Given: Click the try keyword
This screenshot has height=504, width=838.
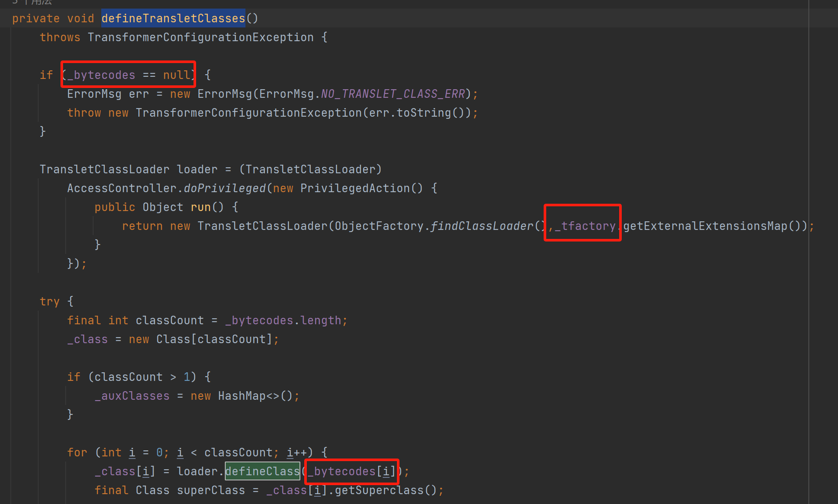Looking at the screenshot, I should [x=49, y=302].
